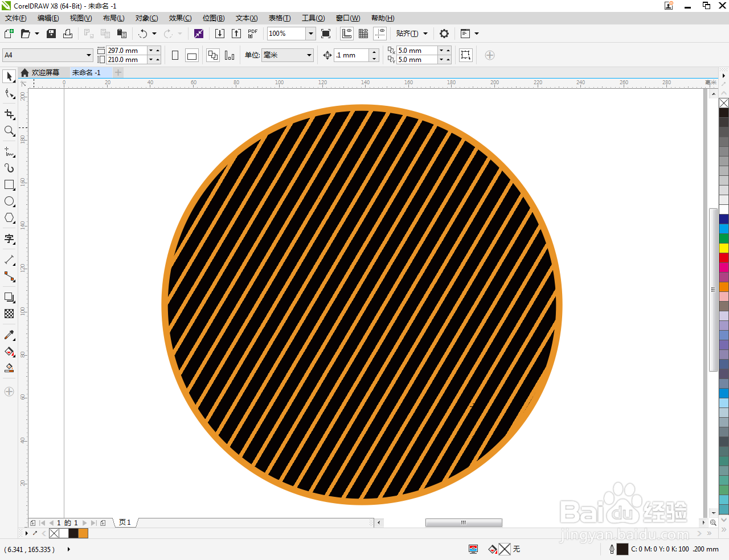This screenshot has width=729, height=560.
Task: Select the Color Eyedropper tool
Action: click(x=9, y=335)
